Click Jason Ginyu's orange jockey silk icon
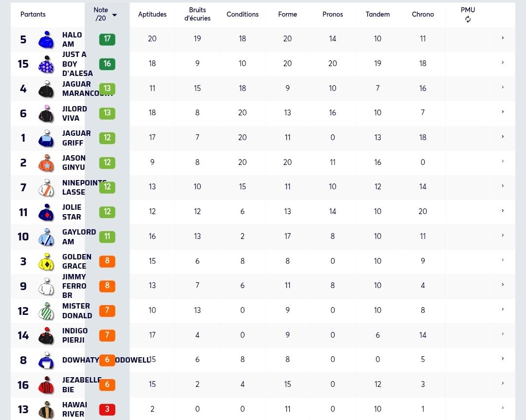 coord(46,163)
